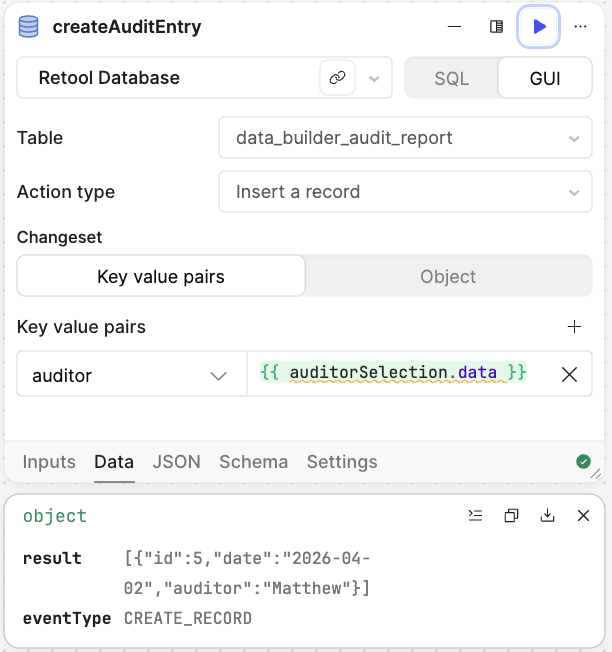Copy the result object
This screenshot has width=612, height=652.
point(511,516)
